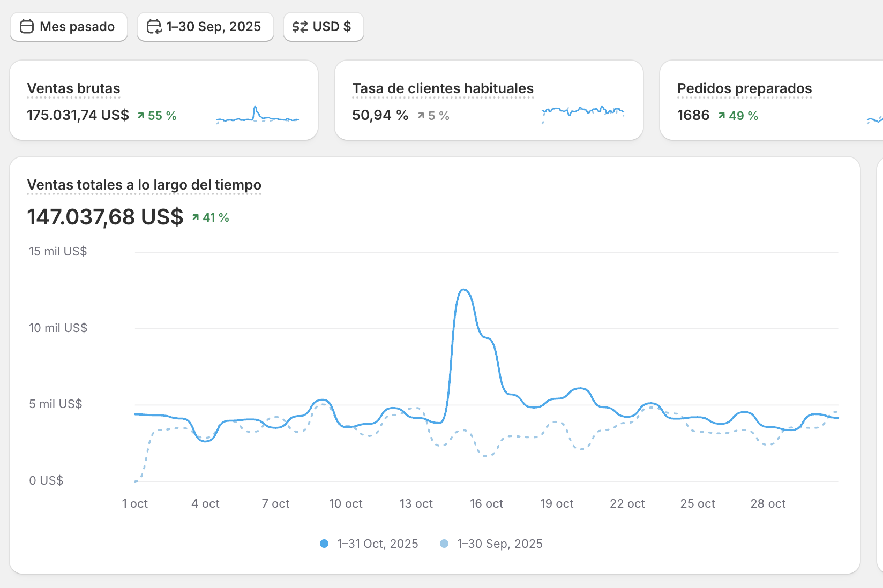Toggle the 1–30 Sep, 2025 legend series
The image size is (883, 588).
(x=491, y=544)
